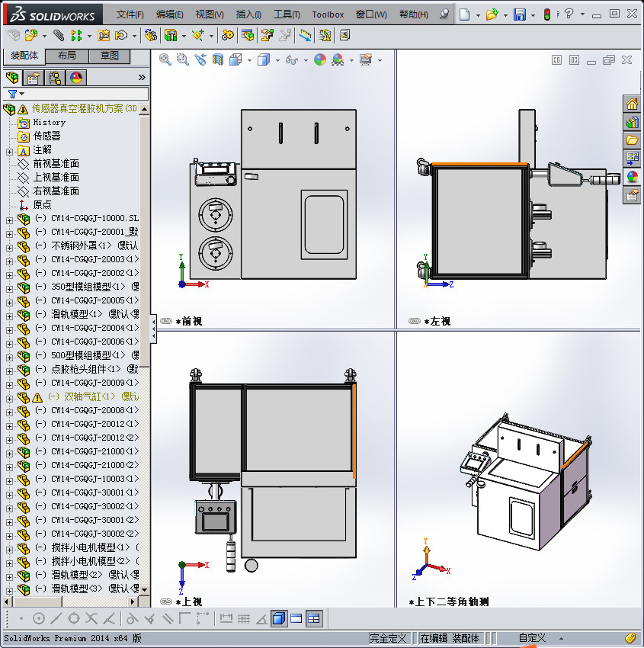Select the Zoom to Area tool
Viewport: 644px width, 648px height.
(183, 59)
